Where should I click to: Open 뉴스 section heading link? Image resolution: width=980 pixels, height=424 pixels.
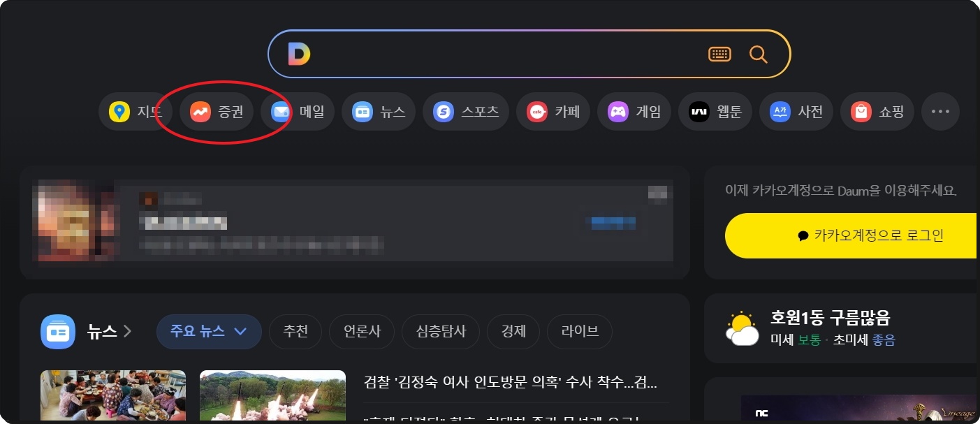[109, 332]
